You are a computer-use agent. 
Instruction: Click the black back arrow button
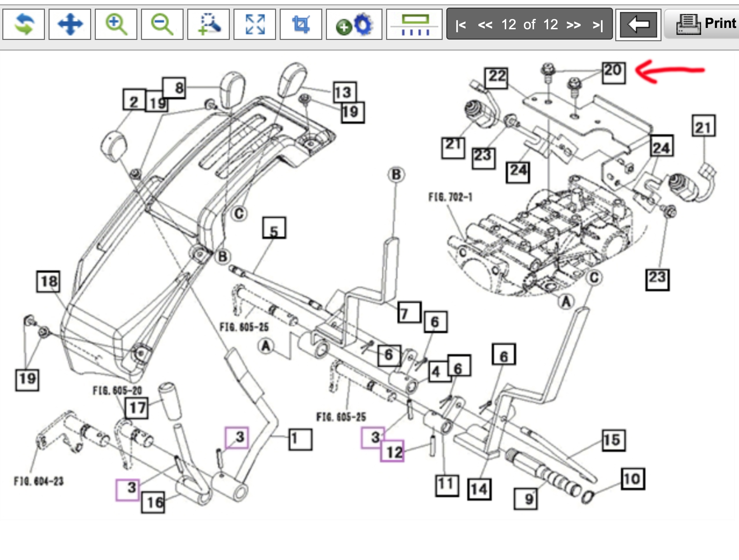click(638, 24)
